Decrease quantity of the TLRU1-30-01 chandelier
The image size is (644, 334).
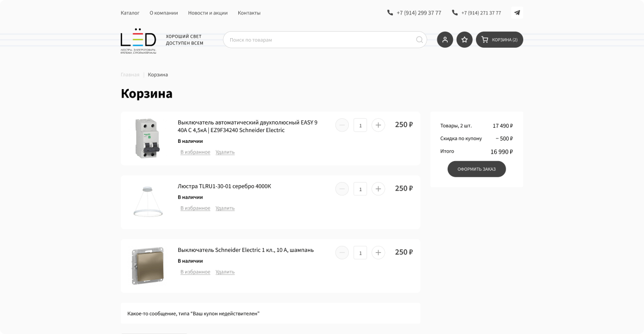(x=342, y=189)
